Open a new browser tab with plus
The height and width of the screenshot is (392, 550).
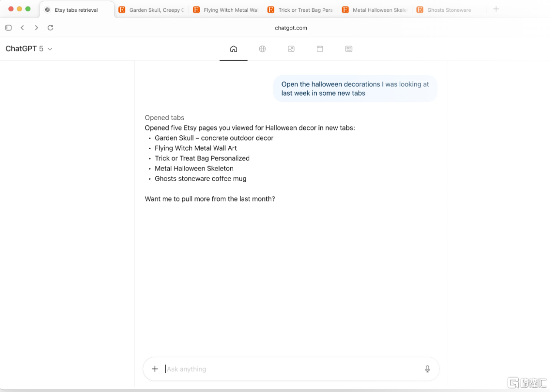coord(496,9)
